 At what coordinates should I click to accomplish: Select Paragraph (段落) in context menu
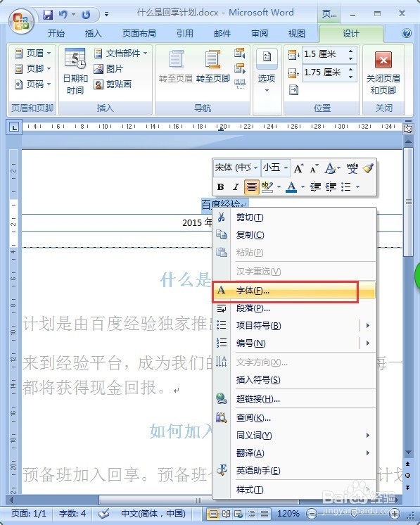coord(295,308)
